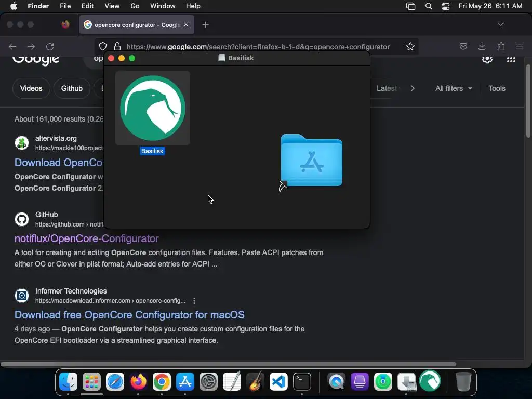The image size is (532, 399).
Task: Open the purple disk app in the Dock
Action: click(360, 382)
